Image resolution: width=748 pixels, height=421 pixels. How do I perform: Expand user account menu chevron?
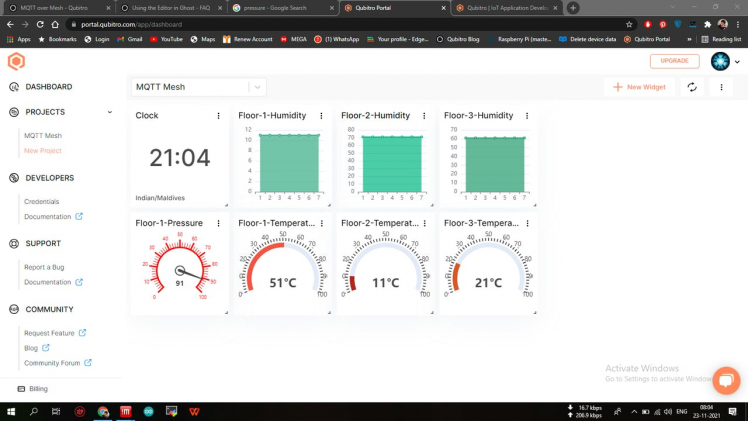click(737, 62)
